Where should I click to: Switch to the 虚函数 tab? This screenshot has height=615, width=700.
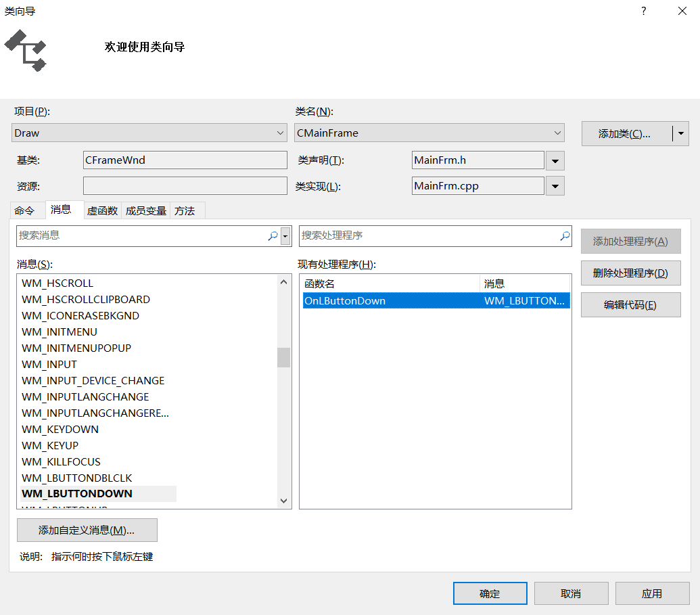tap(102, 210)
